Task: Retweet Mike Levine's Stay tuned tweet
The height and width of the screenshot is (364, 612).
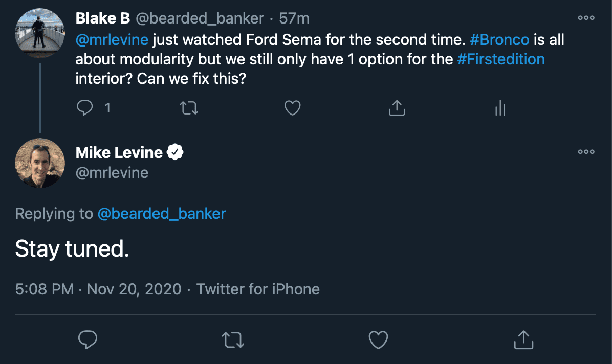Action: 233,339
